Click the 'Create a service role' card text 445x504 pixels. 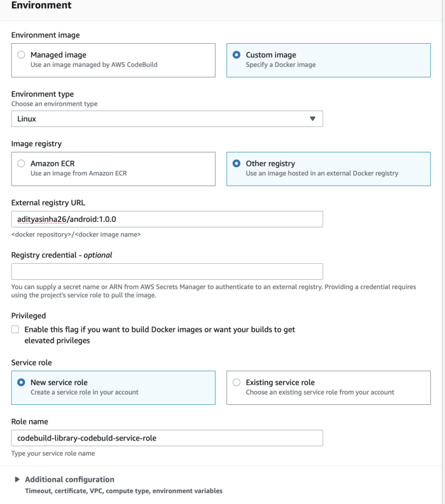coord(85,392)
